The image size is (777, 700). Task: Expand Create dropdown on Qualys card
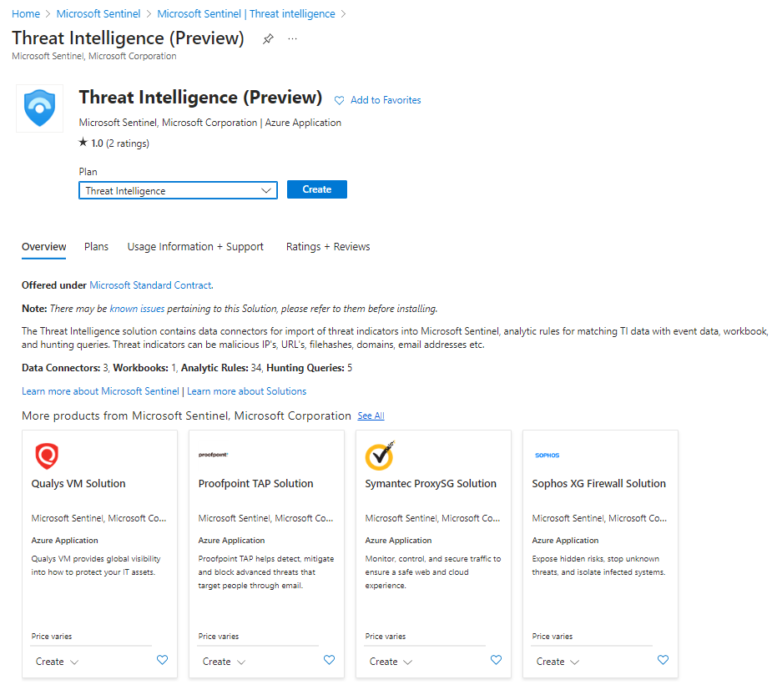coord(57,662)
